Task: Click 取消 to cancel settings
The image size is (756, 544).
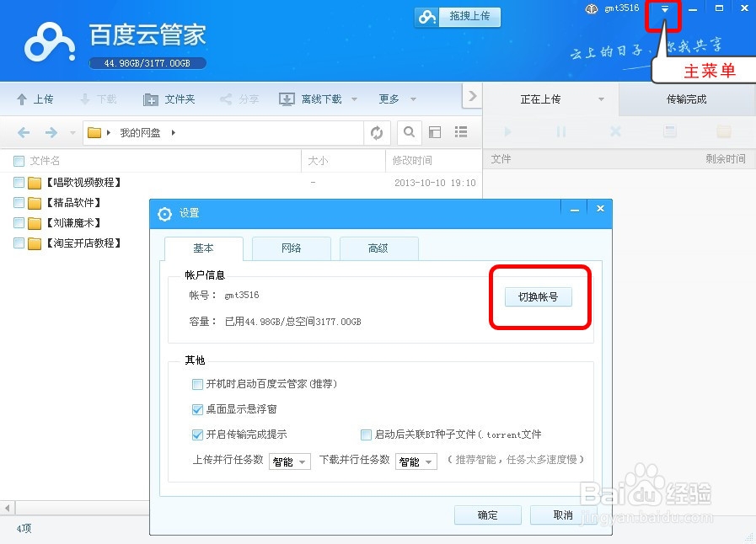Action: coord(563,515)
